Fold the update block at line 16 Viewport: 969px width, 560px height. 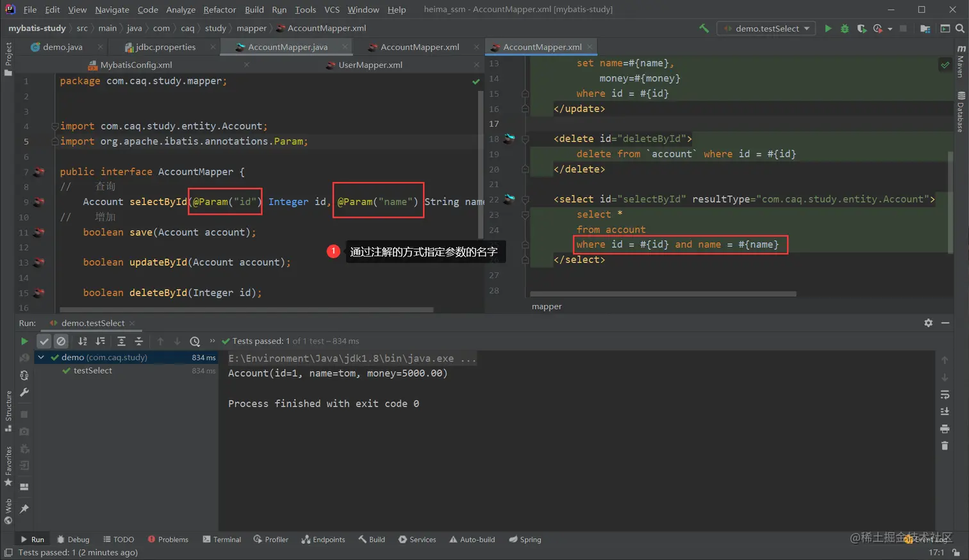tap(526, 109)
